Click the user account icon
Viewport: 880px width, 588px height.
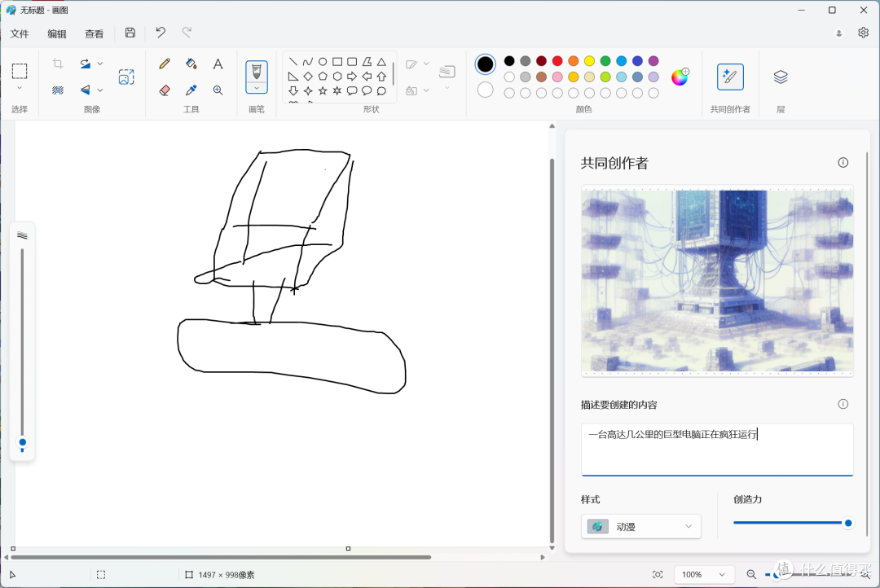pyautogui.click(x=839, y=33)
